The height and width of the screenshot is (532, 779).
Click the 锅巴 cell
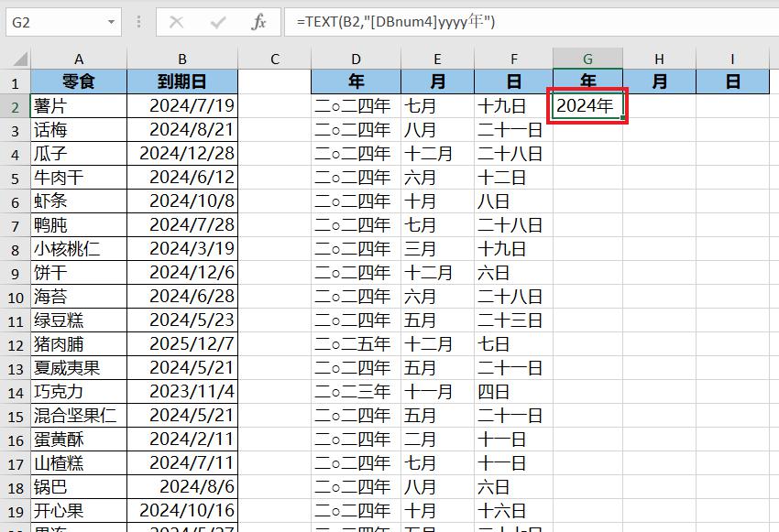[79, 487]
